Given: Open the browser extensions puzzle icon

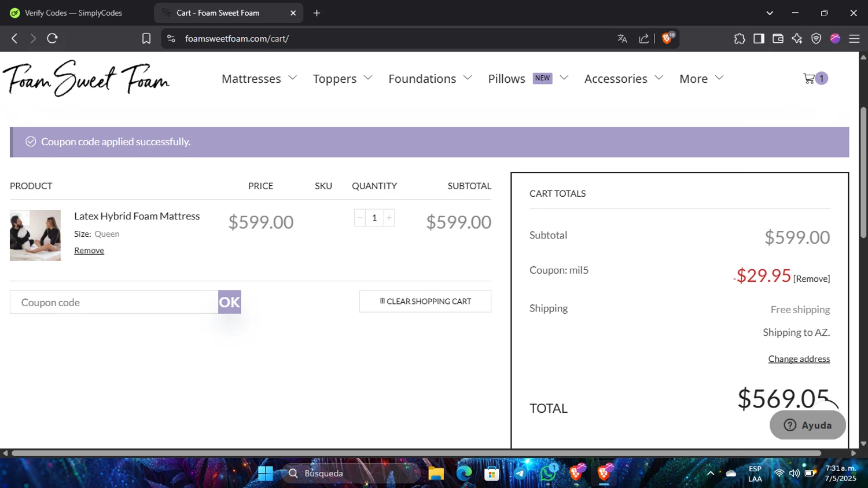Looking at the screenshot, I should [x=740, y=39].
